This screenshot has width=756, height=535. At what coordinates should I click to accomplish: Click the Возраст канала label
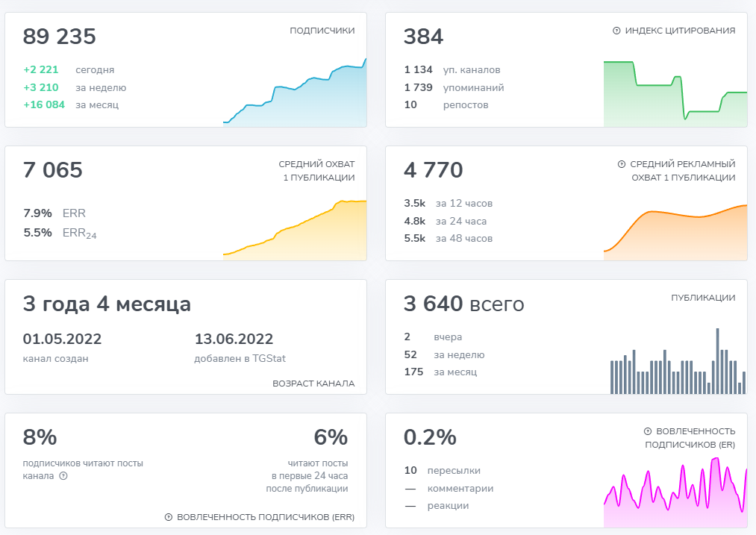pyautogui.click(x=313, y=384)
